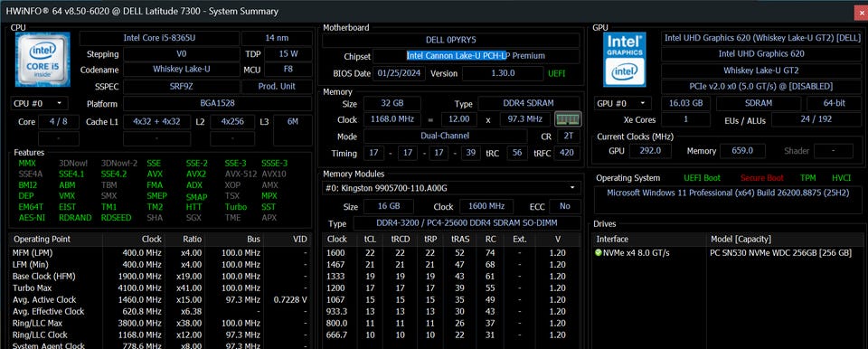Open the CPU #0 selector dropdown
The width and height of the screenshot is (868, 349).
click(x=39, y=104)
